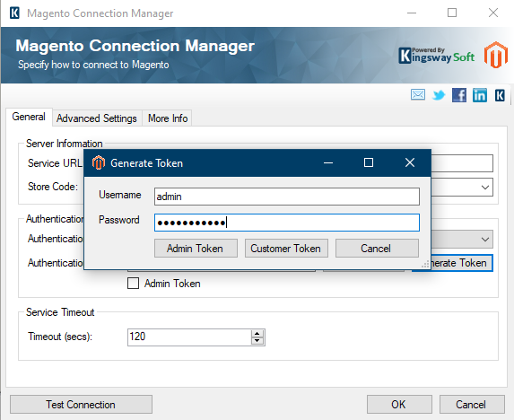Image resolution: width=514 pixels, height=420 pixels.
Task: Close the Generate Token dialog with X
Action: pos(410,162)
